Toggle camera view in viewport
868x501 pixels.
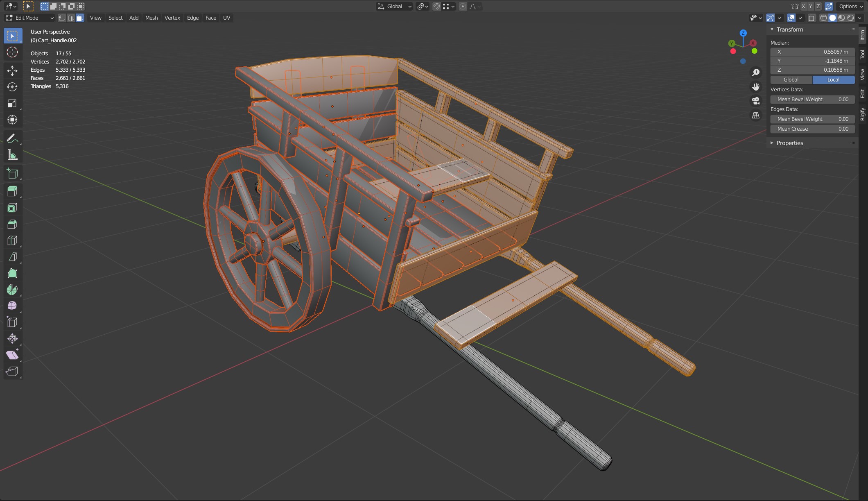pos(755,101)
